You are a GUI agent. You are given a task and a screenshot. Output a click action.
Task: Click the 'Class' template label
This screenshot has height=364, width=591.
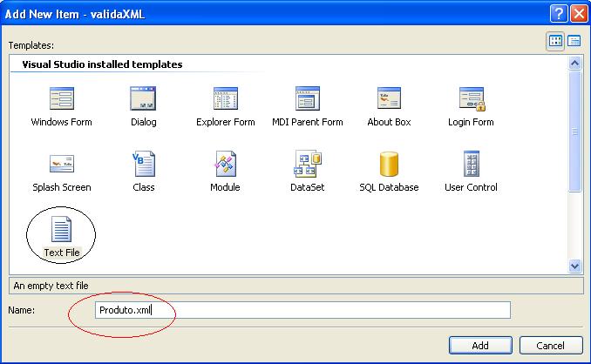[x=144, y=187]
